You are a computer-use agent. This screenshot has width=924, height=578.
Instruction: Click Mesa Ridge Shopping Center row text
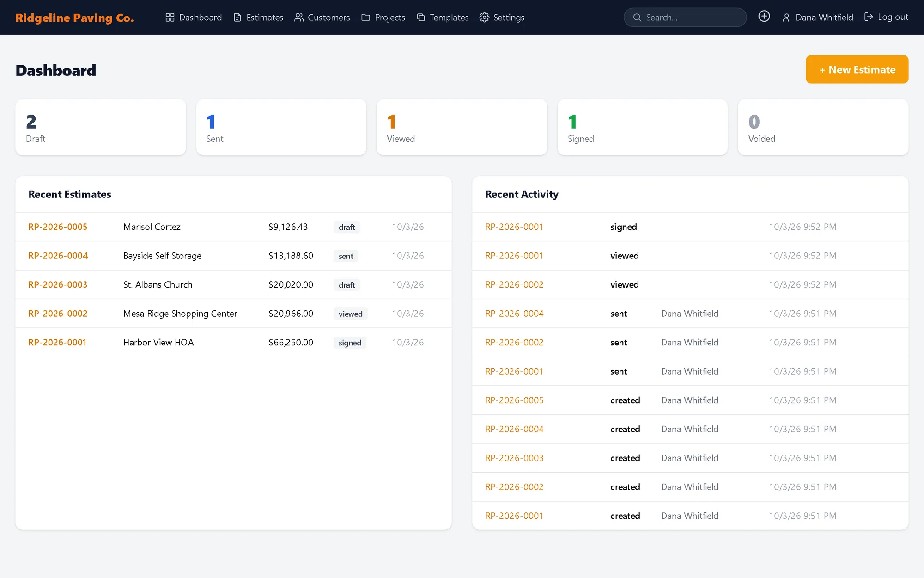click(x=180, y=314)
